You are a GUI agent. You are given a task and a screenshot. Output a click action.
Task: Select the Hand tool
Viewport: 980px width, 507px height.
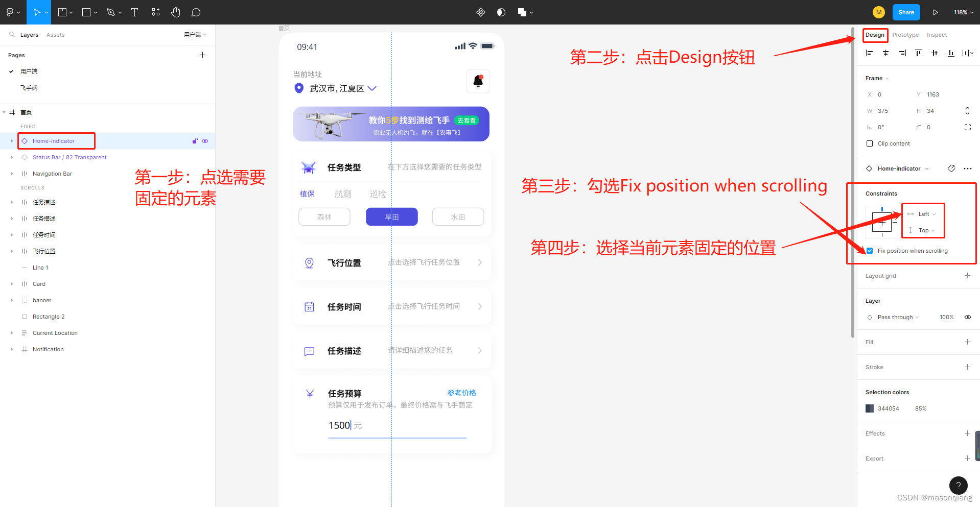(x=175, y=12)
